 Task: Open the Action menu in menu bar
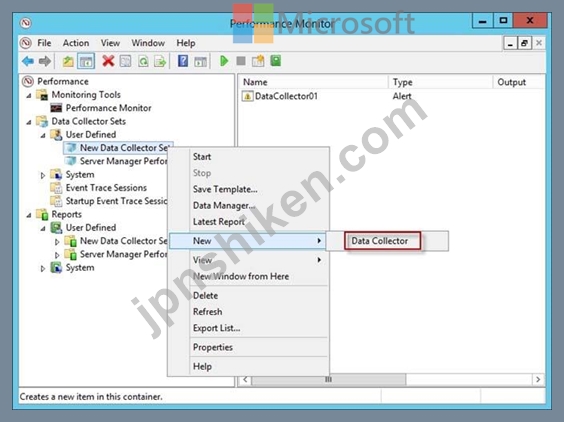pyautogui.click(x=76, y=43)
